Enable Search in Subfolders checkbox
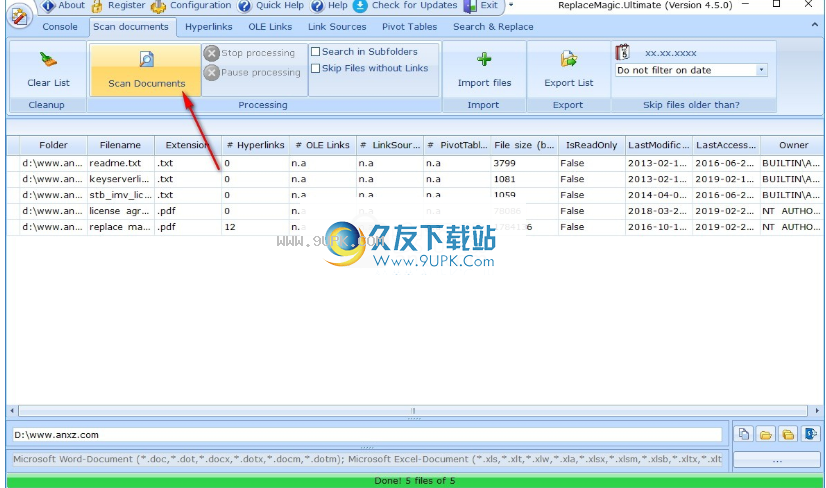The height and width of the screenshot is (488, 826). [x=316, y=52]
